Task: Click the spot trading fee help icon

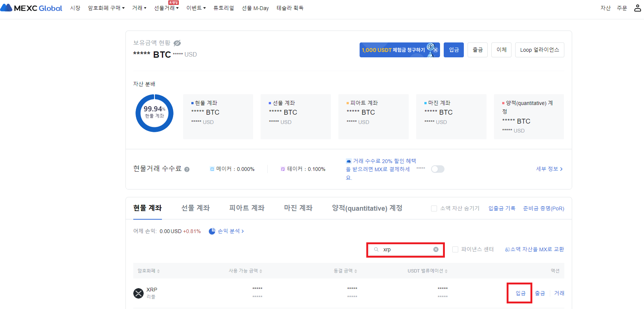Action: coord(187,169)
